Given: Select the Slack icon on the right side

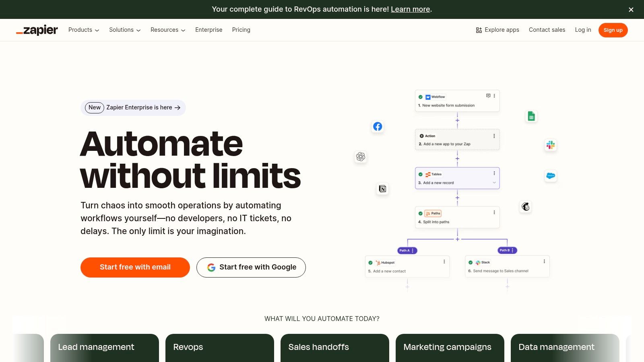Looking at the screenshot, I should 551,145.
